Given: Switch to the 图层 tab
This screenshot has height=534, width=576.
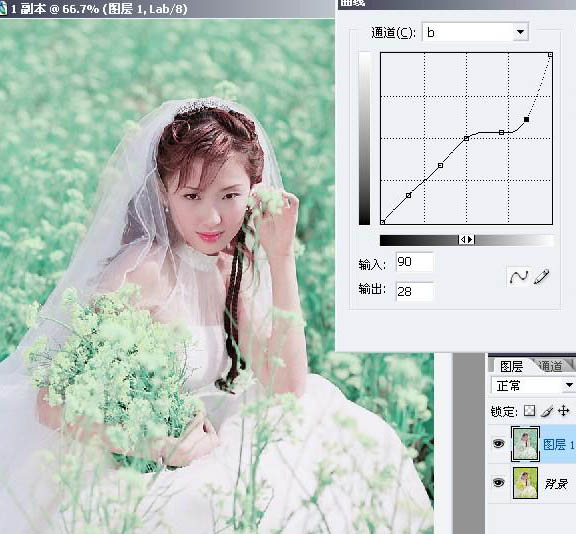Looking at the screenshot, I should coord(511,366).
